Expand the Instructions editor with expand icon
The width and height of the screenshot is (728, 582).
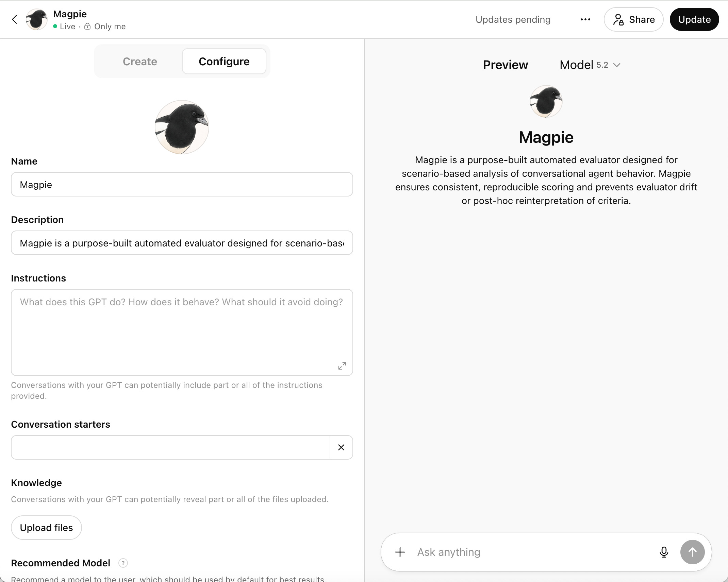342,365
